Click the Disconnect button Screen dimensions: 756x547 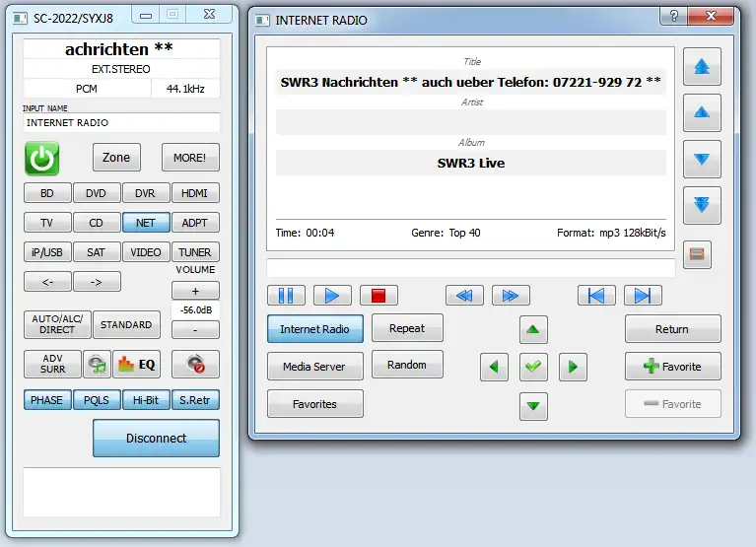coord(156,438)
